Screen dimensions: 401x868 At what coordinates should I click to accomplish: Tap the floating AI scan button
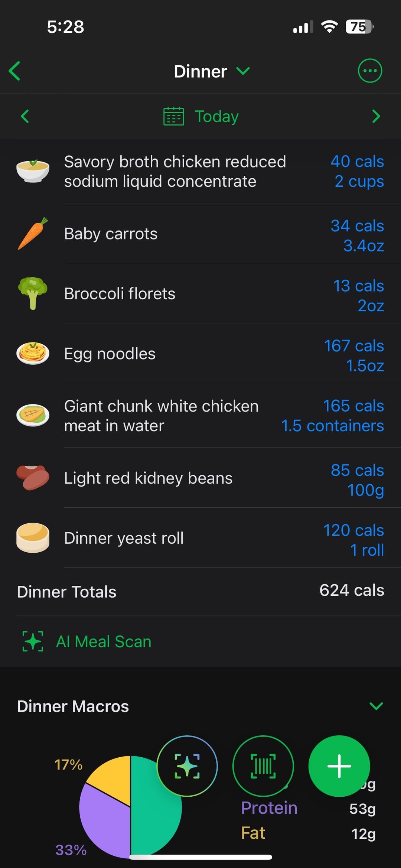(187, 766)
